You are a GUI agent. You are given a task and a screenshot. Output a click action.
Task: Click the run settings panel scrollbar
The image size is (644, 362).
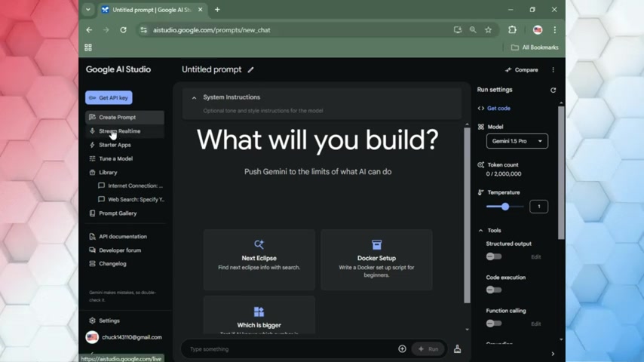(x=561, y=173)
